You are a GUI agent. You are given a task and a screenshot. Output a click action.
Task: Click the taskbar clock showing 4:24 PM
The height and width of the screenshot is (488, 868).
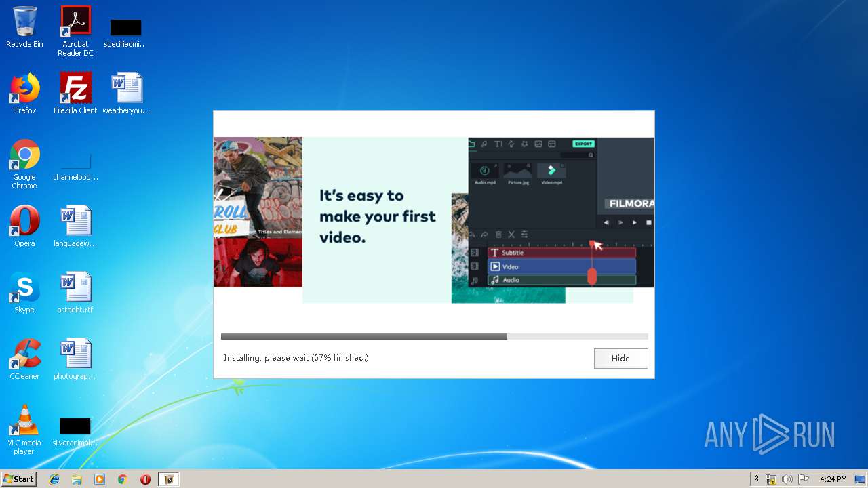[833, 479]
